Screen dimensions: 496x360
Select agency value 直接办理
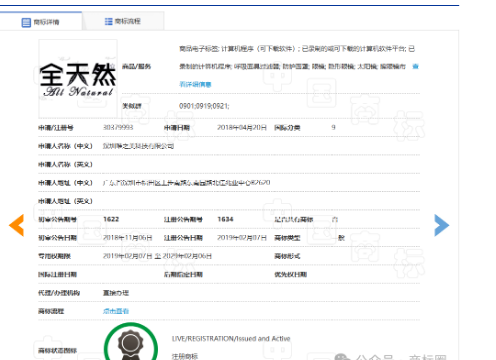[116, 293]
